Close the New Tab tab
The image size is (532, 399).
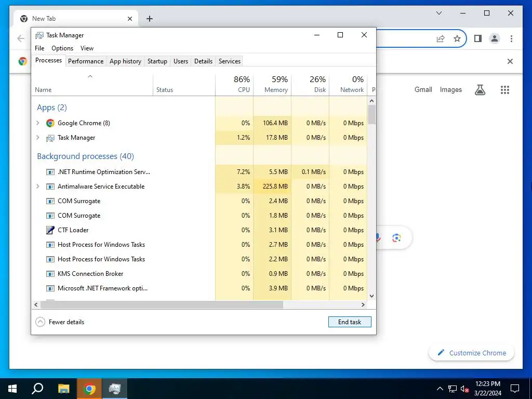pyautogui.click(x=129, y=19)
